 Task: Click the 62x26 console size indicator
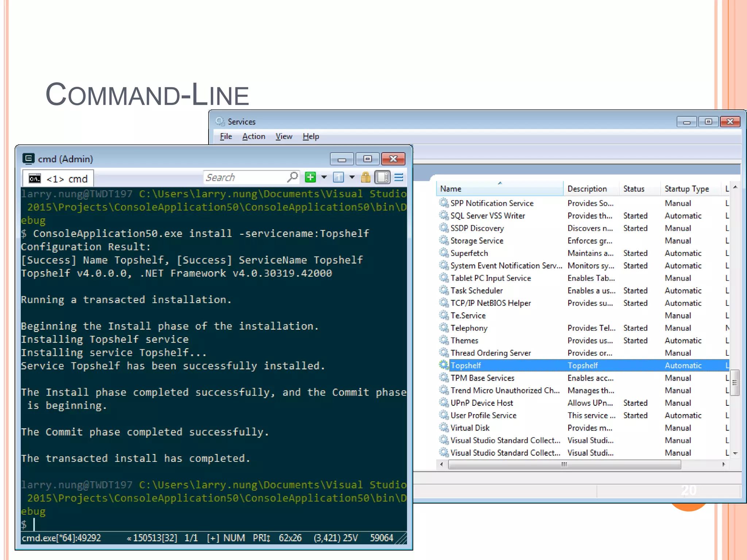click(290, 538)
